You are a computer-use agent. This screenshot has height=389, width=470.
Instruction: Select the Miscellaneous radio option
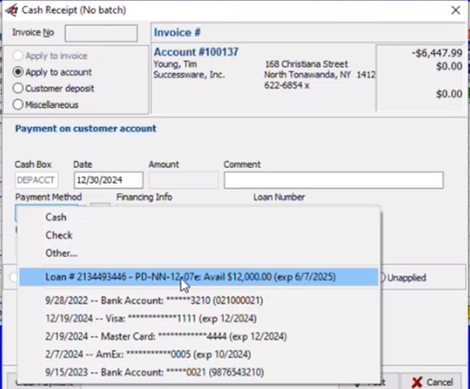(18, 105)
